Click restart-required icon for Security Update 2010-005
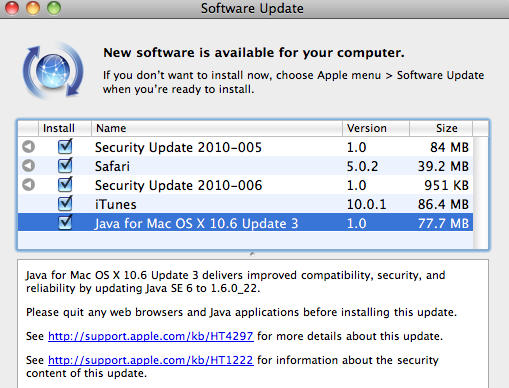The width and height of the screenshot is (509, 388). pyautogui.click(x=28, y=147)
